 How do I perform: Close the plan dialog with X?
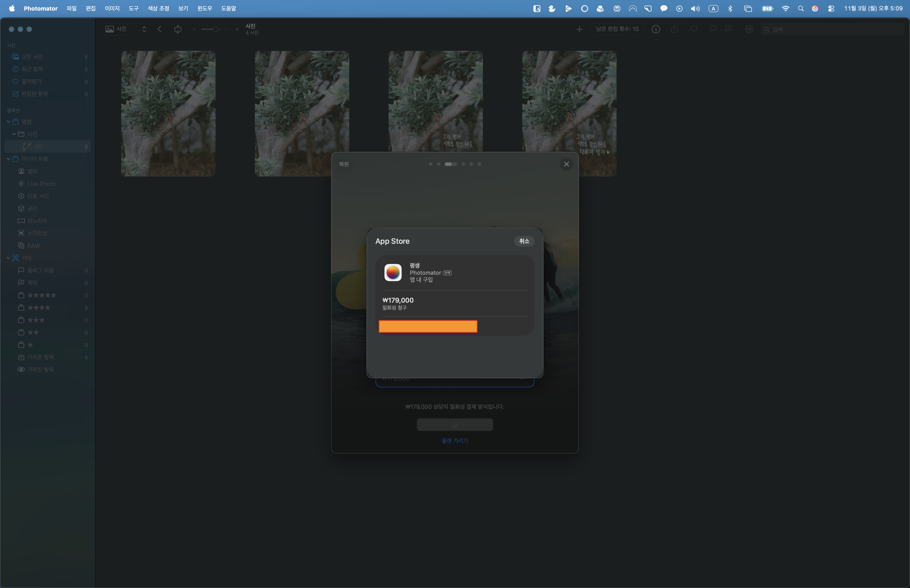click(566, 164)
